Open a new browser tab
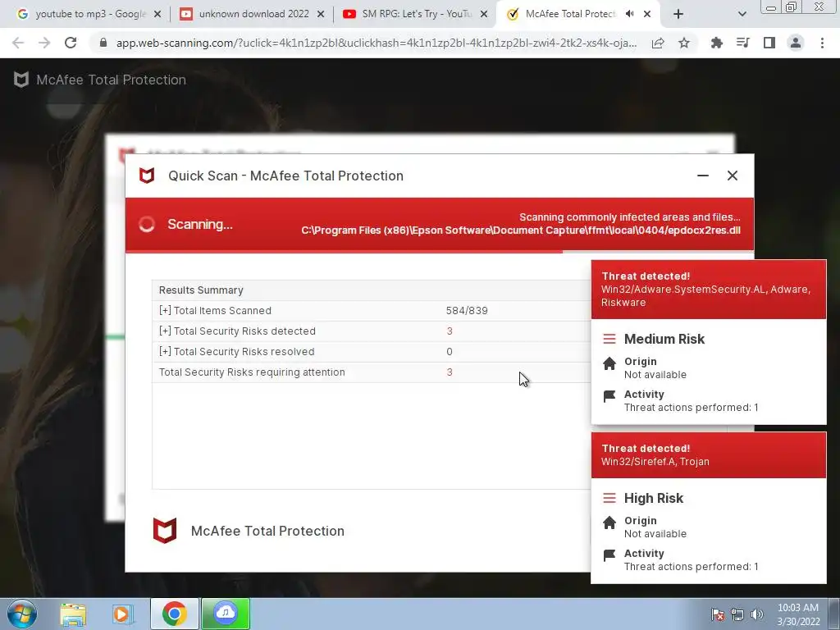Screen dimensions: 840x630 pos(678,14)
